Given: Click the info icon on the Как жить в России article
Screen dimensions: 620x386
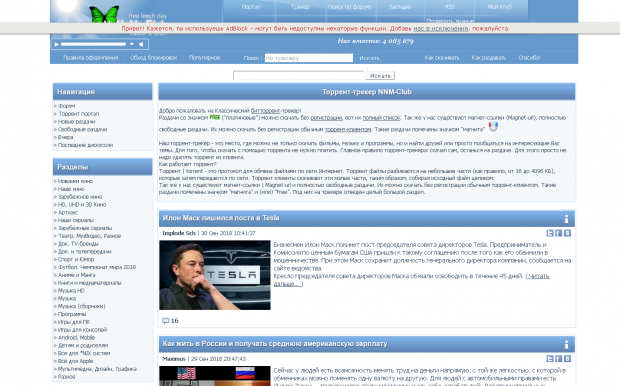Looking at the screenshot, I should point(566,344).
